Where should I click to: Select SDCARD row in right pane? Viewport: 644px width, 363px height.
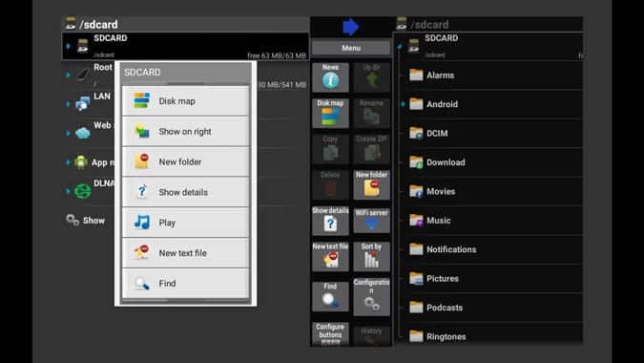(x=488, y=47)
